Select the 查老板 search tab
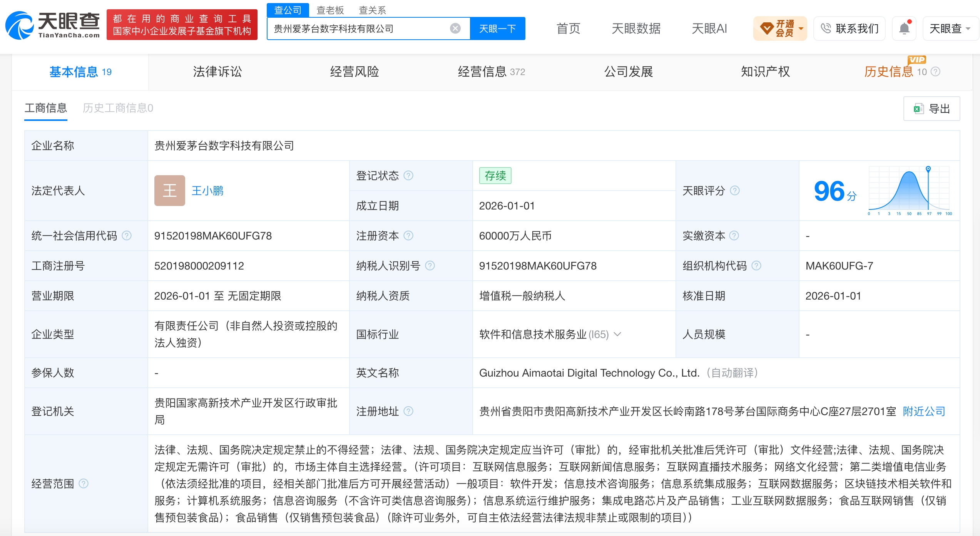 pyautogui.click(x=330, y=10)
